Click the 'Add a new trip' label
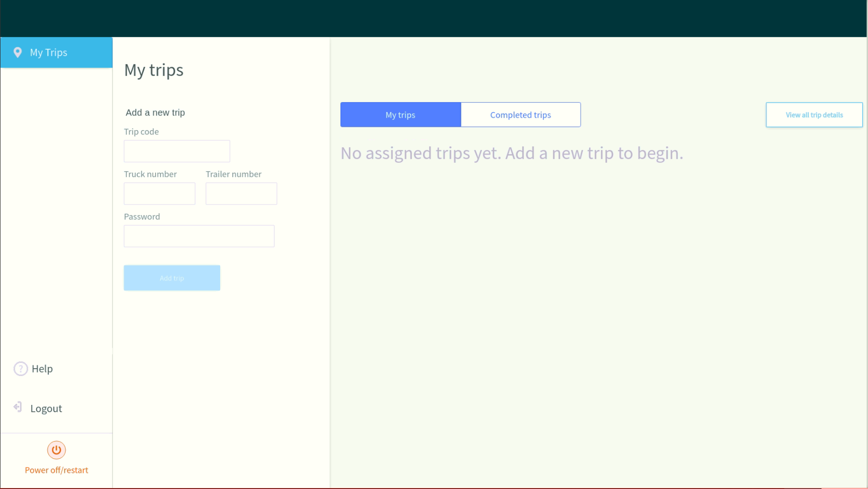 [155, 112]
